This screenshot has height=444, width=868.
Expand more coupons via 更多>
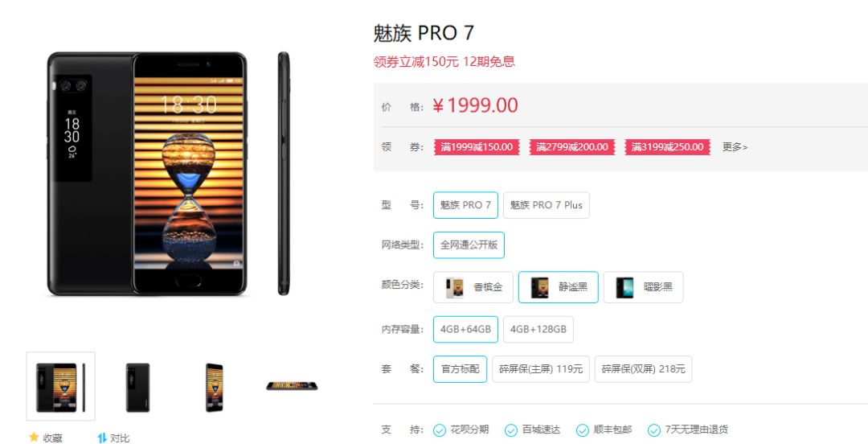point(735,147)
